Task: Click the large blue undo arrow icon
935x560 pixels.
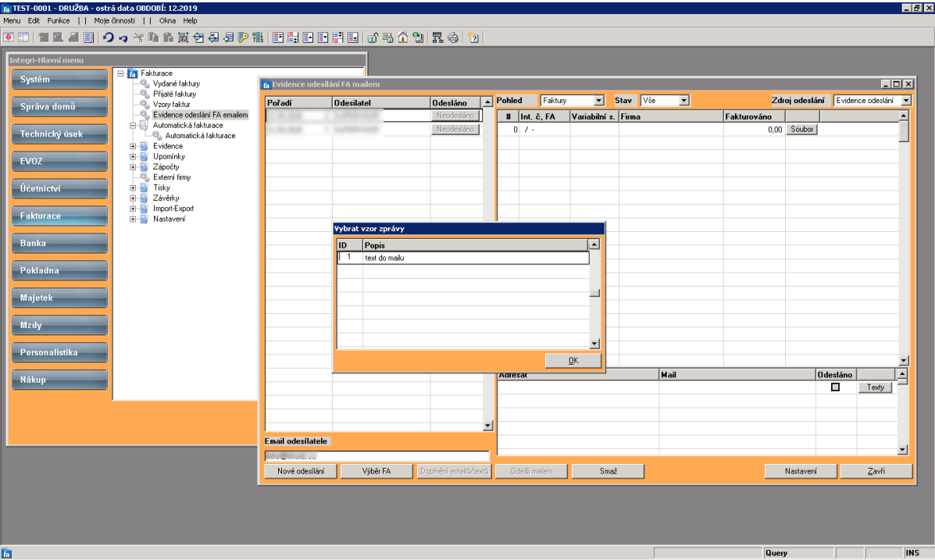Action: [x=108, y=37]
